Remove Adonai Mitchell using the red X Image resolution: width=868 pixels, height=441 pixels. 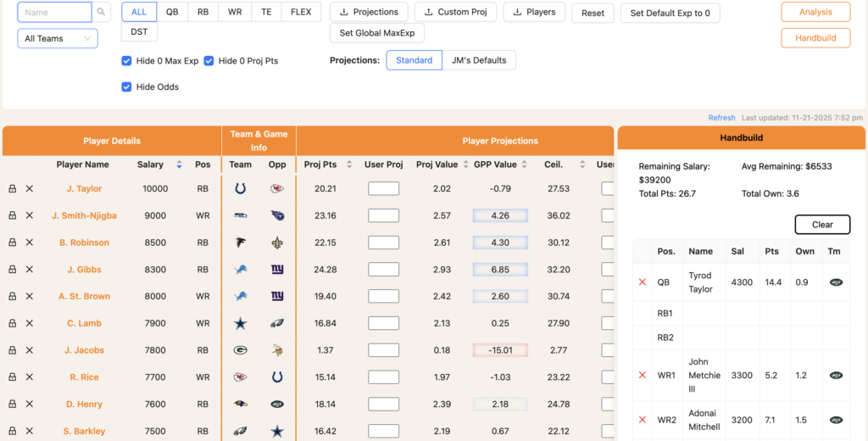point(642,420)
